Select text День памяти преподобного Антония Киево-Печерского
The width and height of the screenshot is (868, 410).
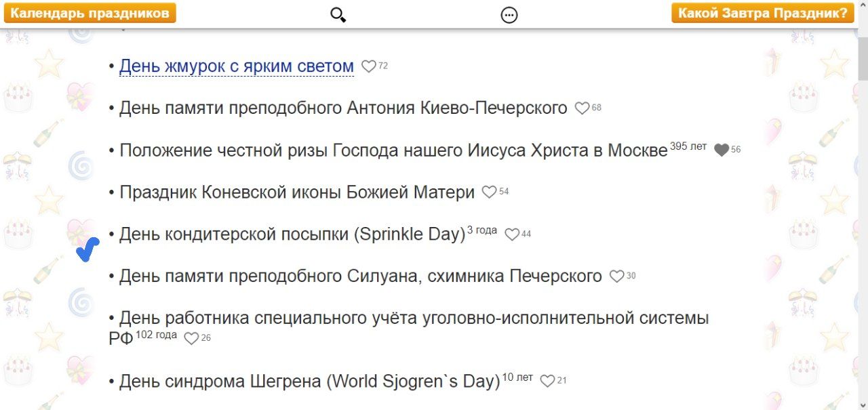click(x=343, y=108)
